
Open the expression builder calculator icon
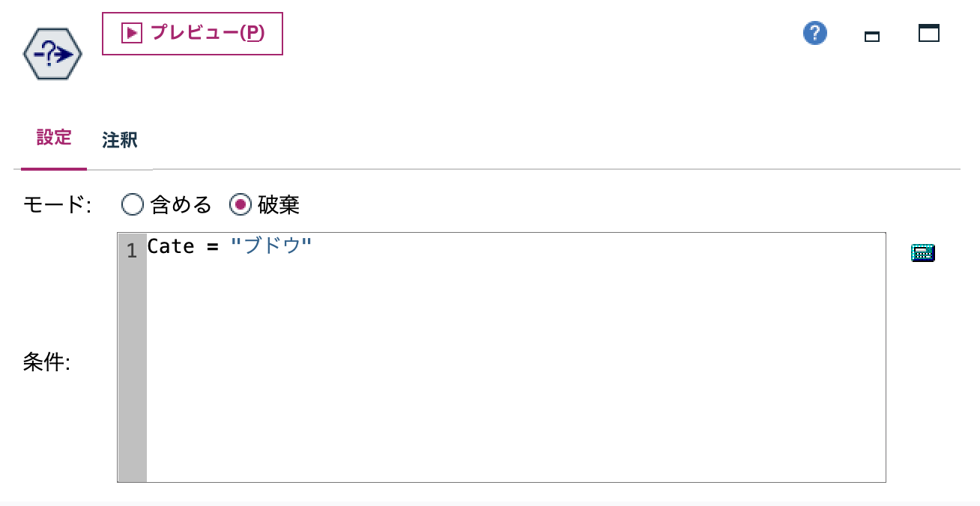(x=922, y=252)
